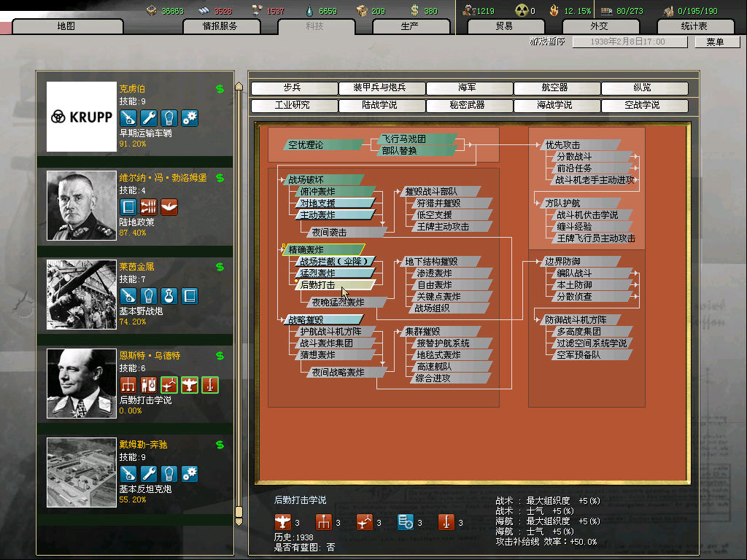The width and height of the screenshot is (747, 560).
Task: Open the 外交 tab
Action: coord(598,26)
